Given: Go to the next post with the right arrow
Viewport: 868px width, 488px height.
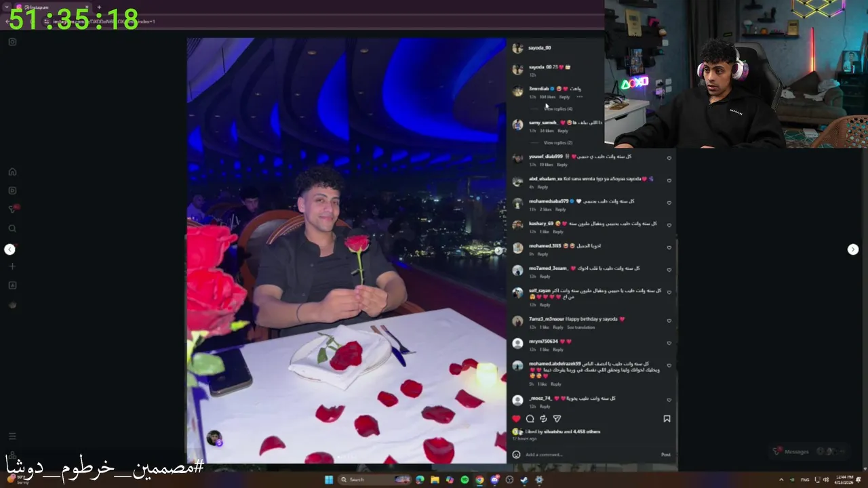Looking at the screenshot, I should 853,249.
